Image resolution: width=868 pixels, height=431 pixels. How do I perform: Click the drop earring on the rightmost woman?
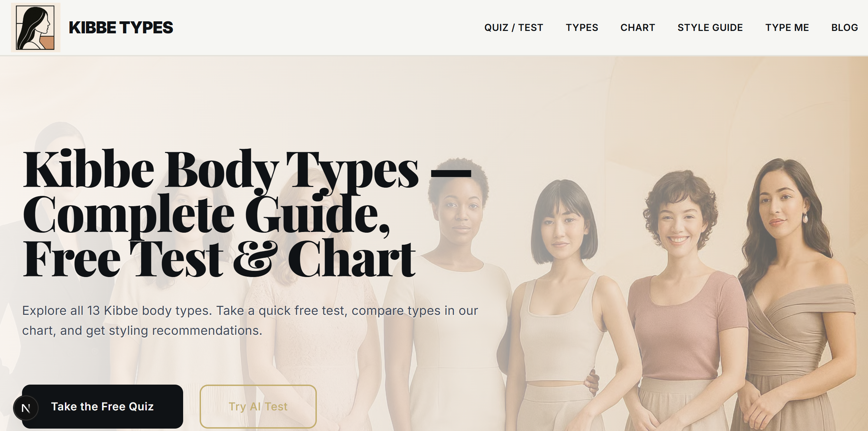tap(805, 218)
